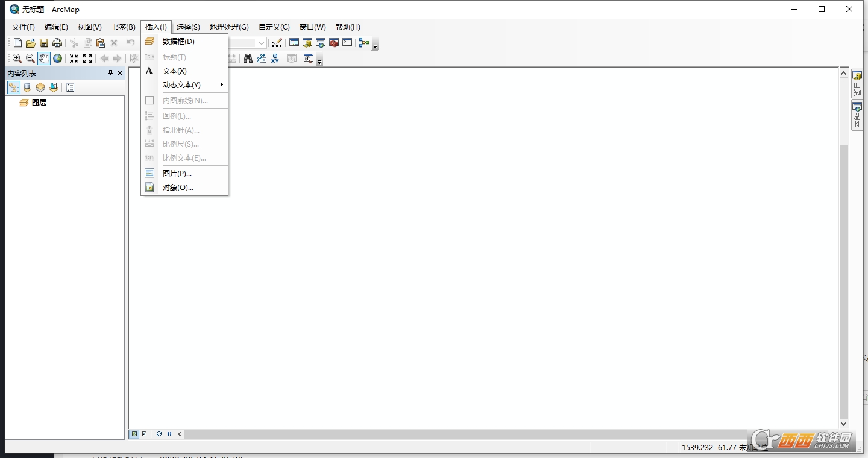
Task: Create a new map document
Action: pyautogui.click(x=17, y=43)
